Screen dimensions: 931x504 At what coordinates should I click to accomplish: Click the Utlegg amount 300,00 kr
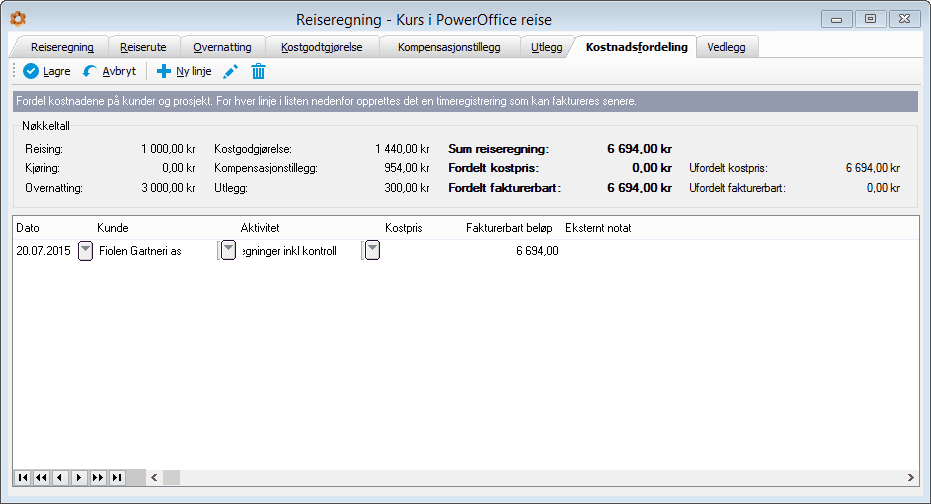407,188
